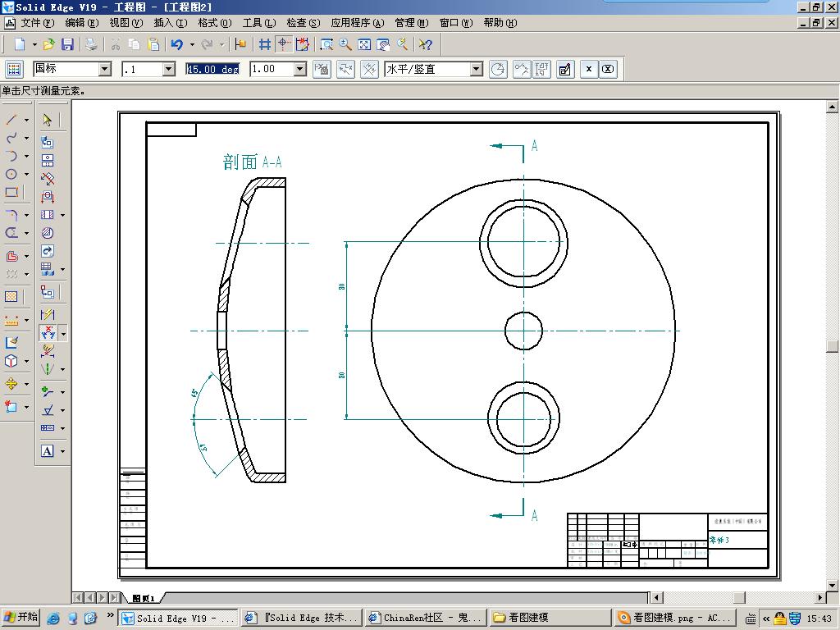Switch to the 图页1 sheet tab
Viewport: 840px width, 630px height.
tap(144, 598)
